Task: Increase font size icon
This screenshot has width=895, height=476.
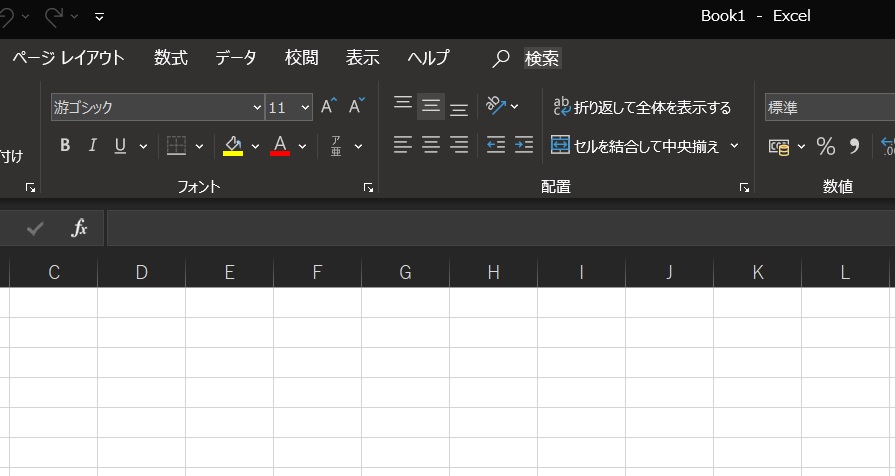Action: pyautogui.click(x=329, y=107)
